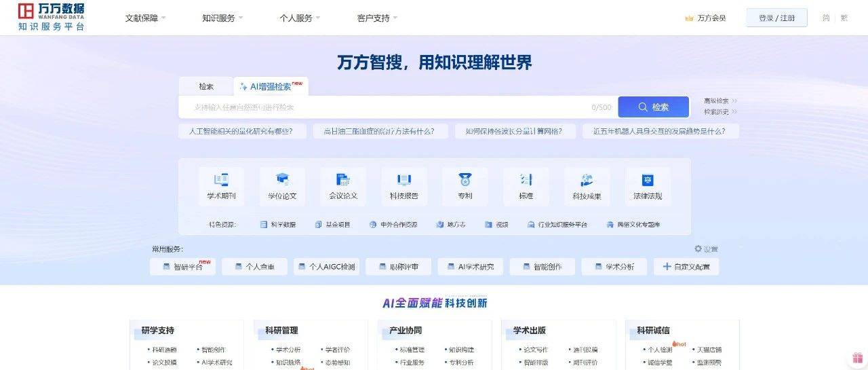Screen dimensions: 868x370
Task: Switch to the 检索 tab
Action: 206,87
